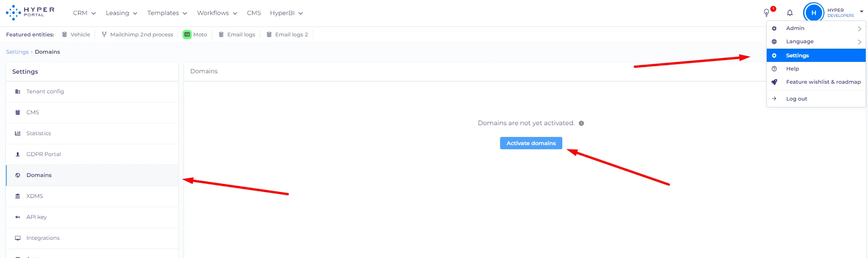This screenshot has height=258, width=868.
Task: Click the GDPR Portal person icon
Action: 18,154
